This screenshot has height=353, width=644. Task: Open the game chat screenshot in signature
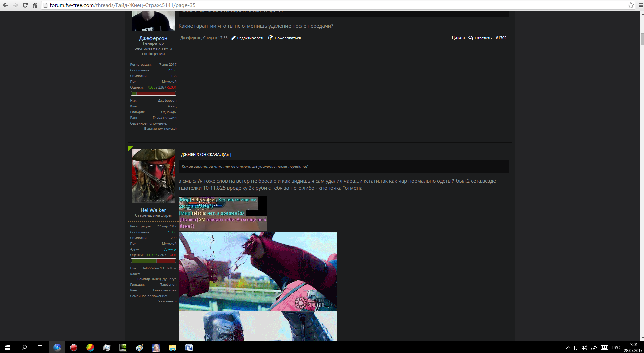[223, 213]
